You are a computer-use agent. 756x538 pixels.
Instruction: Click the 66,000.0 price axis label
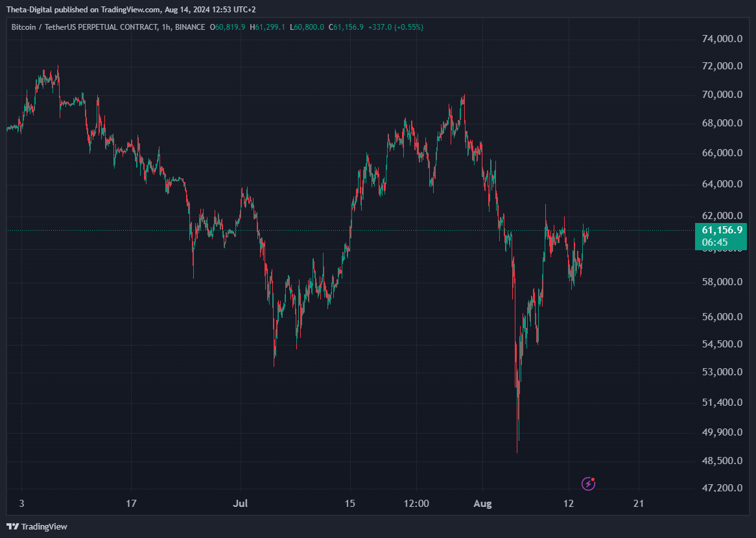point(722,153)
